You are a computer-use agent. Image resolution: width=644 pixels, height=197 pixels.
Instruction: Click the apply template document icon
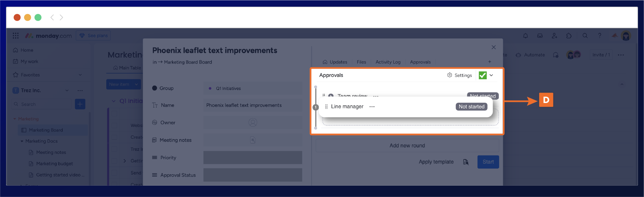pyautogui.click(x=466, y=162)
